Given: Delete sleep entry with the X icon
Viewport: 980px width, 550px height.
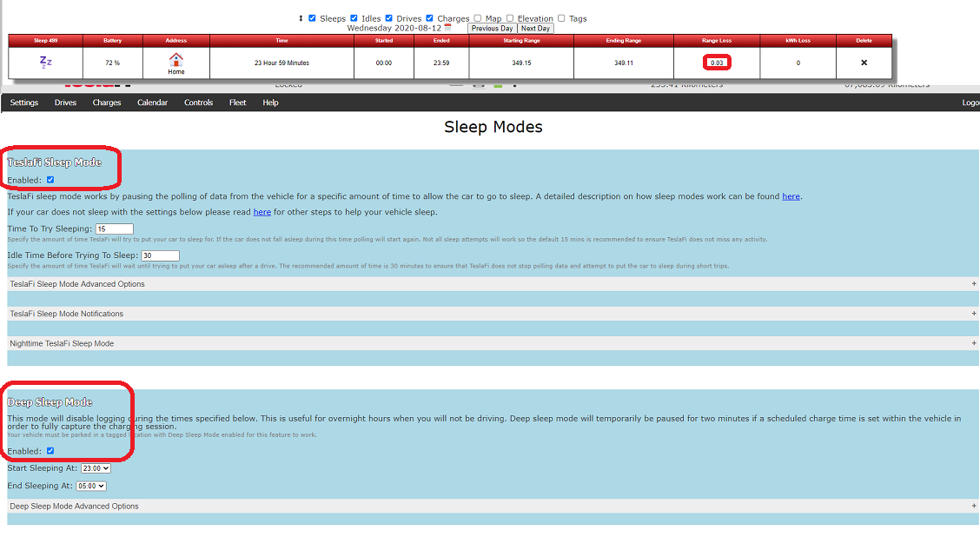Looking at the screenshot, I should point(864,63).
